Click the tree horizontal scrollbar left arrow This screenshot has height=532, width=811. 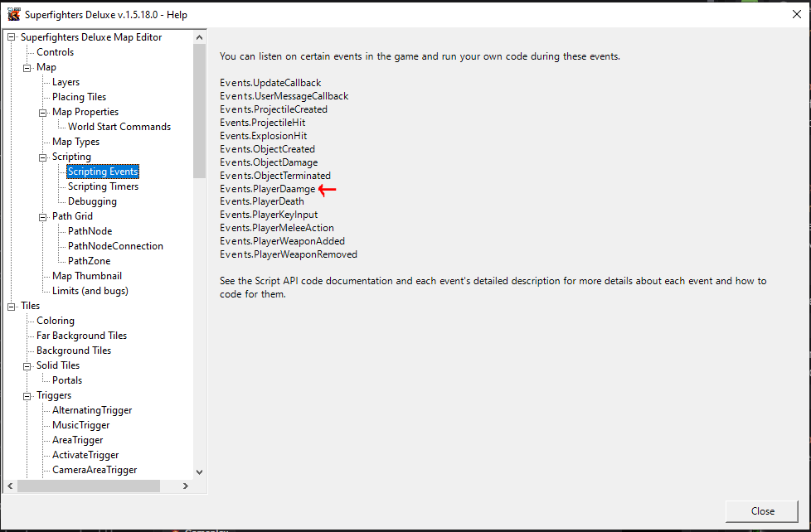(x=10, y=486)
